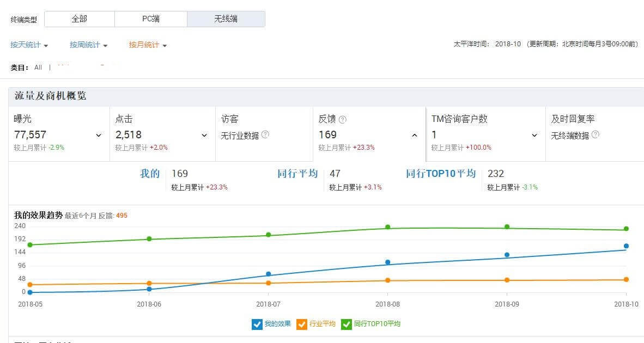Open the 按天统计 dropdown

tap(29, 45)
